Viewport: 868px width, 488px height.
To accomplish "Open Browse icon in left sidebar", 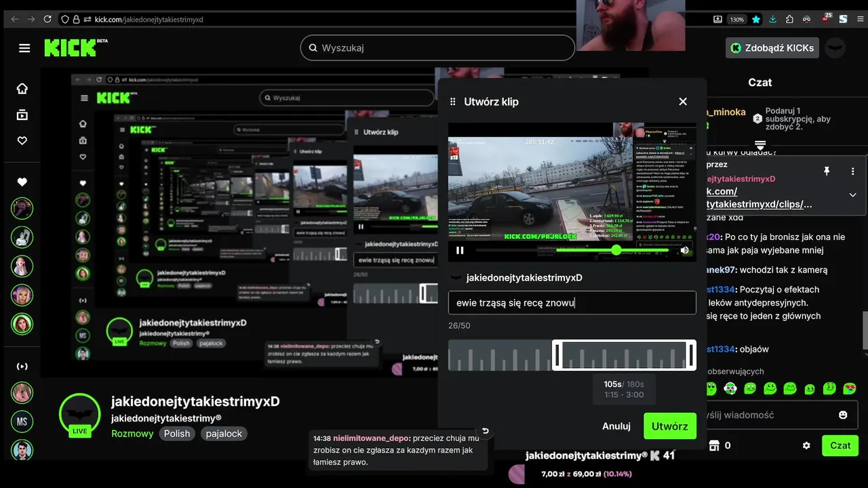I will pos(22,115).
